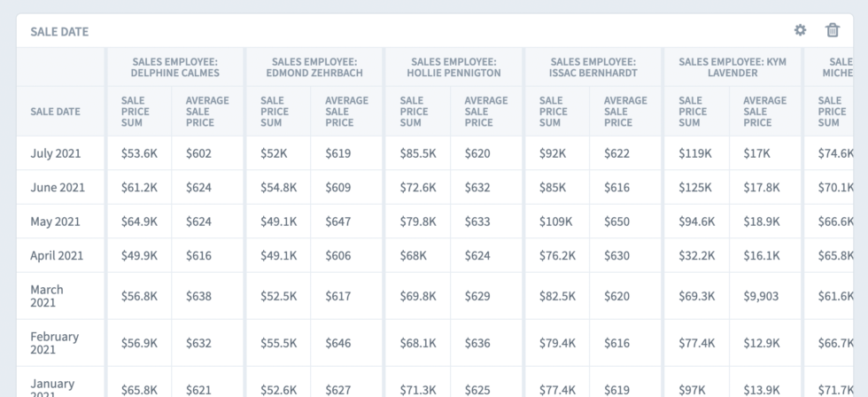Select the April 2021 row label

pyautogui.click(x=57, y=256)
